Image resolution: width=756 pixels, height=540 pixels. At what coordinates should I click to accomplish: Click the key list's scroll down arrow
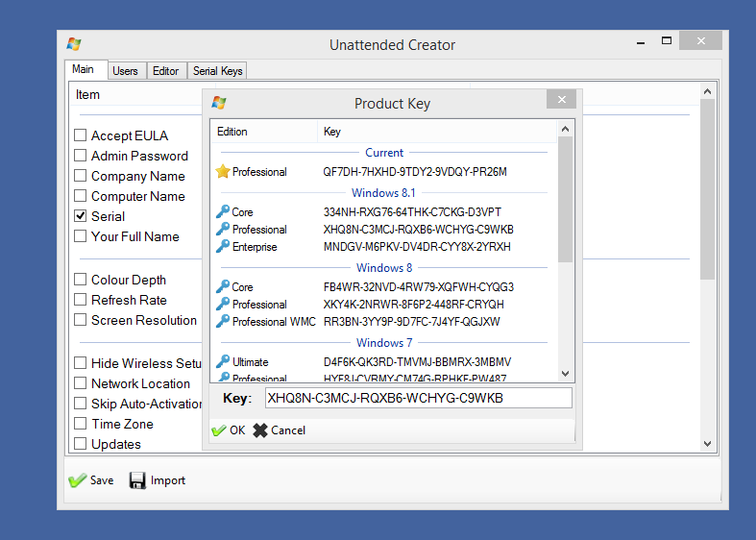(566, 374)
